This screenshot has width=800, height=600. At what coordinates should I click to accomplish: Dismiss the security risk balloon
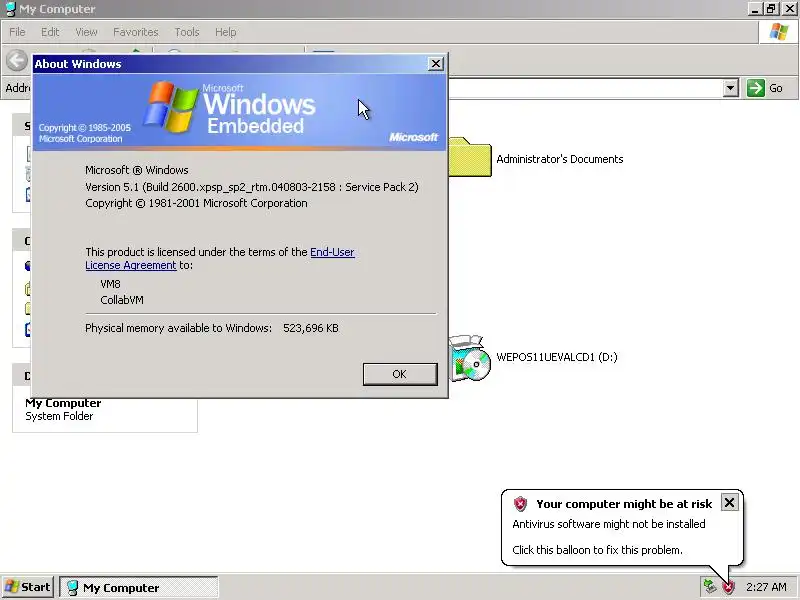click(x=729, y=503)
